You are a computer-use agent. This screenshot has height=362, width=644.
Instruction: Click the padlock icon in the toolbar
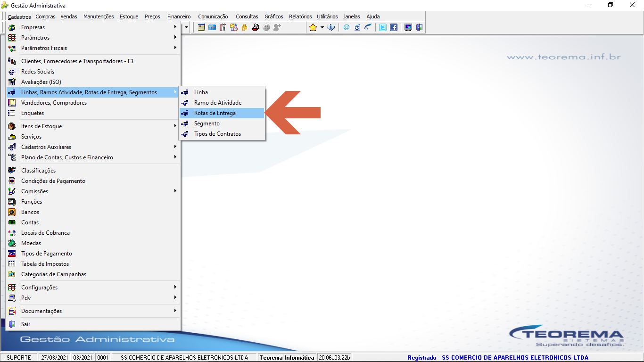click(244, 27)
